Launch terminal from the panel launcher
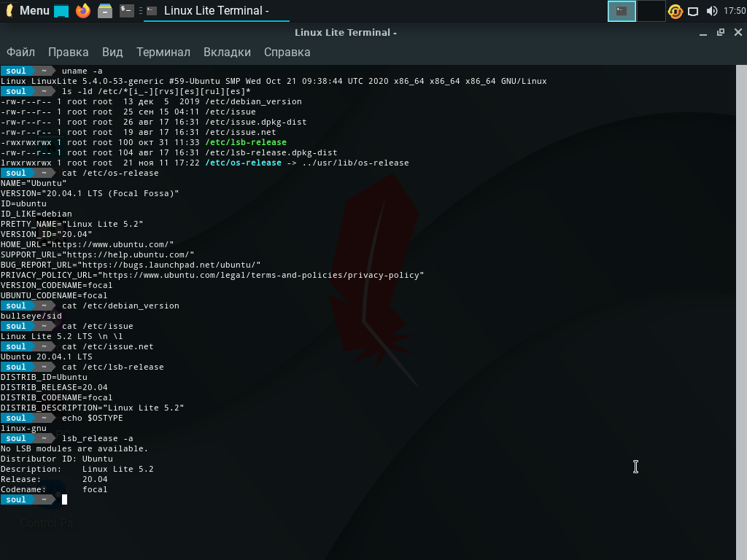Image resolution: width=747 pixels, height=560 pixels. (x=126, y=10)
